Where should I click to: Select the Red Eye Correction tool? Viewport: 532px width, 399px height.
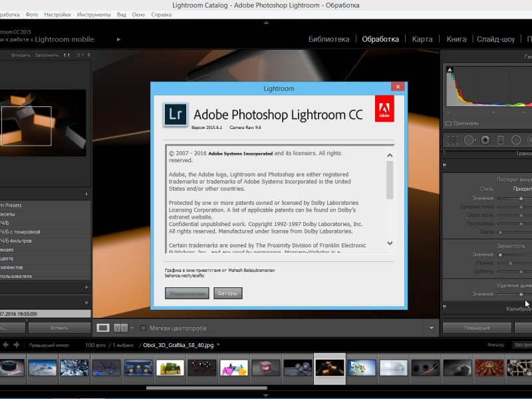click(x=485, y=140)
